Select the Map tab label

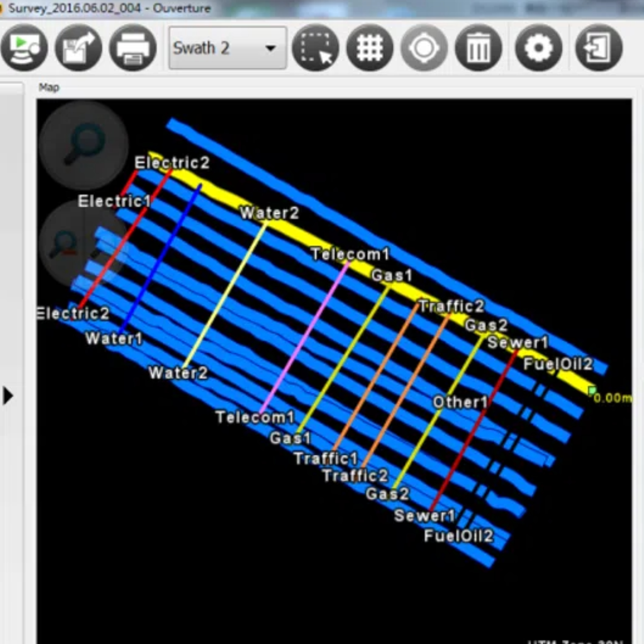(49, 88)
